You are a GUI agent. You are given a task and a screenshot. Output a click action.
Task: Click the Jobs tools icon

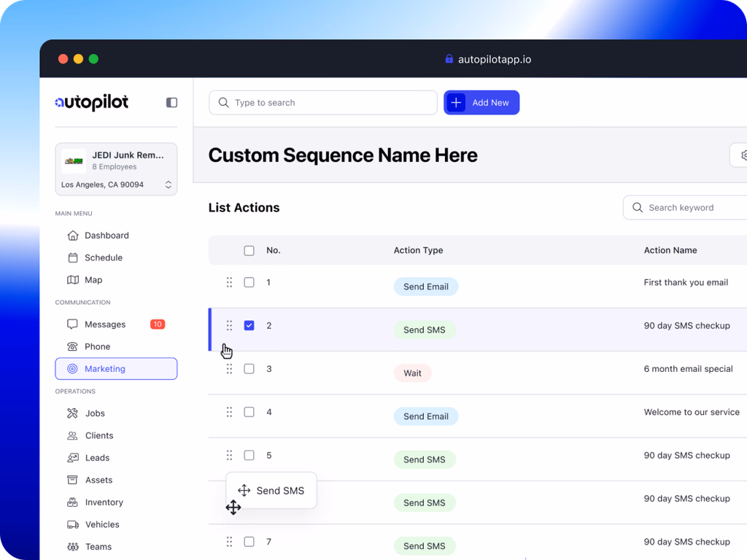[x=73, y=413]
